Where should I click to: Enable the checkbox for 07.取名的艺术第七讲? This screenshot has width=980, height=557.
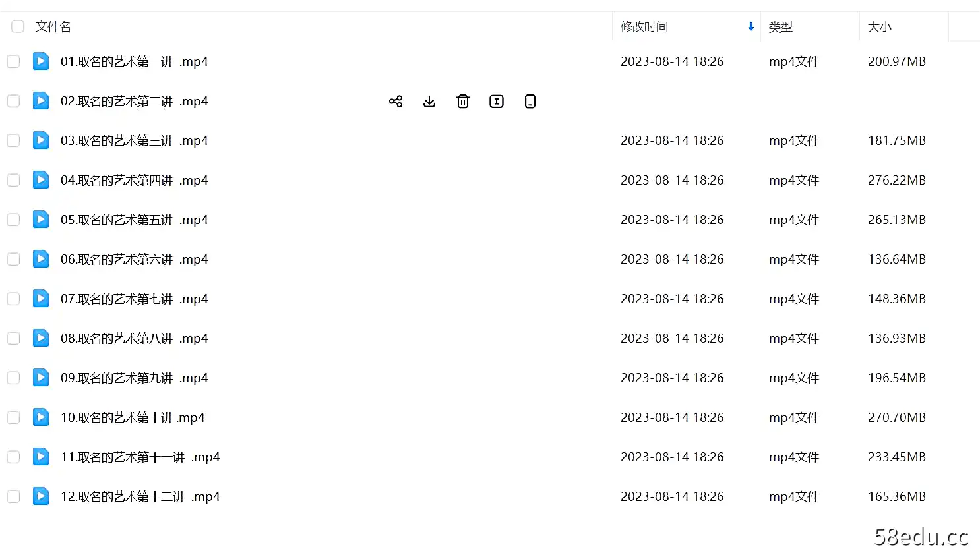pyautogui.click(x=13, y=298)
